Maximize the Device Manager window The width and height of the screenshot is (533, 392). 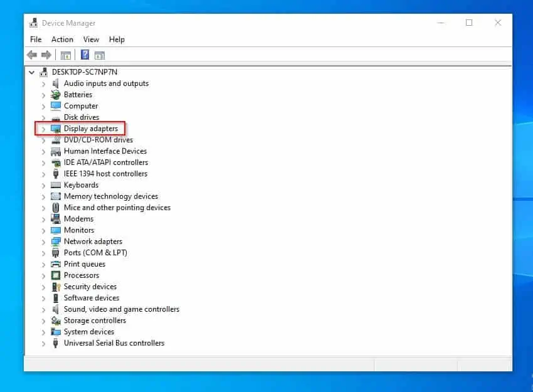click(x=469, y=23)
